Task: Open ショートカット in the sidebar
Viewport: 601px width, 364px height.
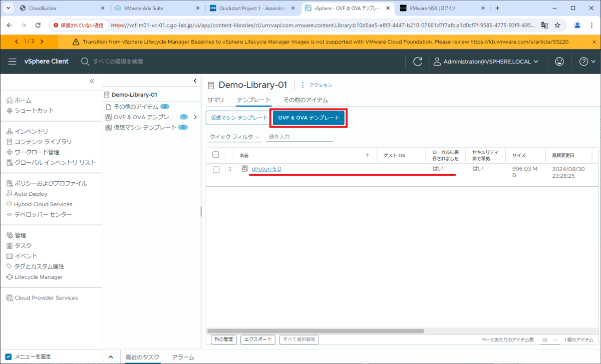Action: (x=30, y=111)
